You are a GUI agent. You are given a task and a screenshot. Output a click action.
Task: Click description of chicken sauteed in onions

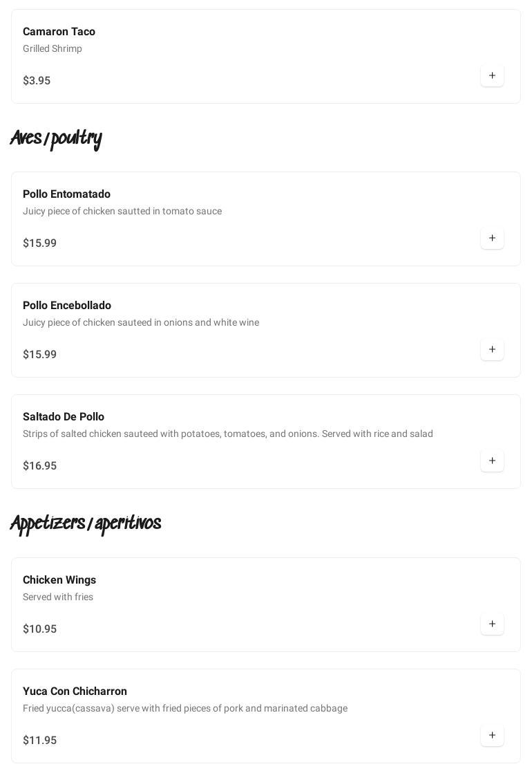click(141, 322)
